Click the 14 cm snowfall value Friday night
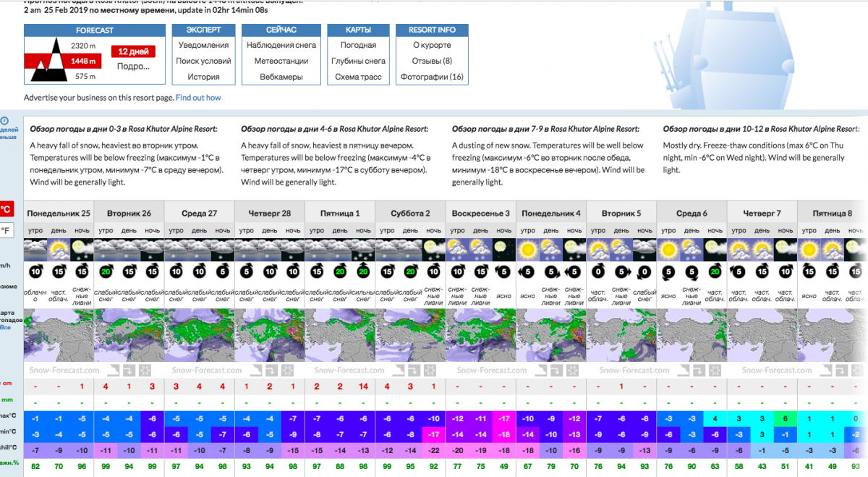The image size is (868, 477). click(x=364, y=387)
